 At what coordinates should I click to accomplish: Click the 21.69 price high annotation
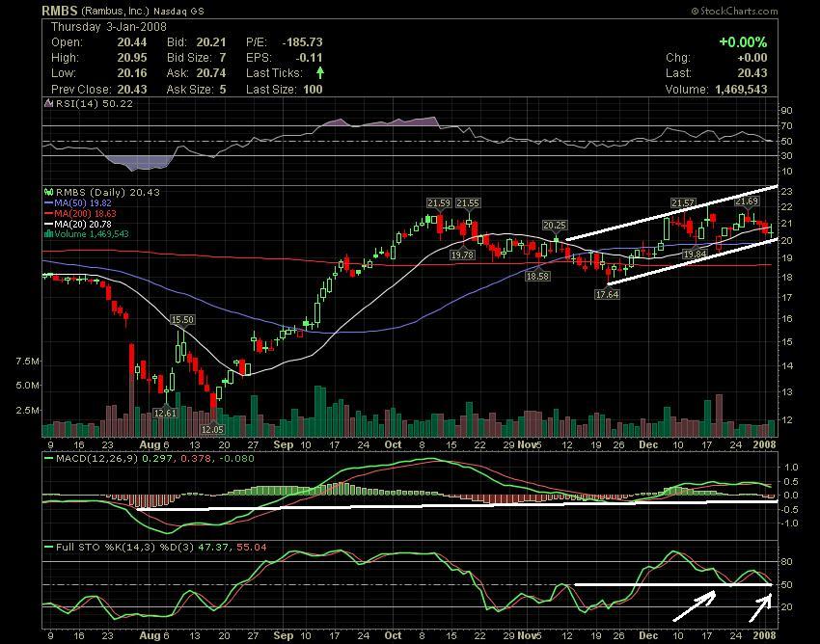pyautogui.click(x=747, y=201)
